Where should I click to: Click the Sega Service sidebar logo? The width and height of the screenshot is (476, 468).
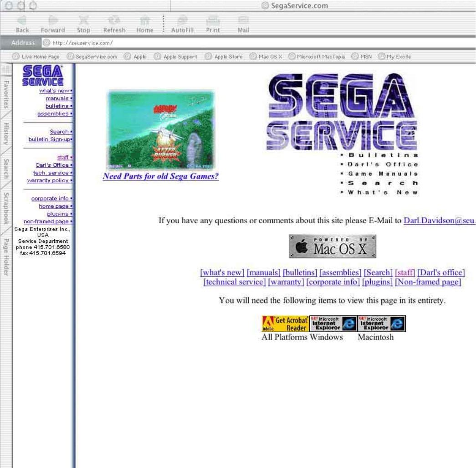tap(43, 75)
